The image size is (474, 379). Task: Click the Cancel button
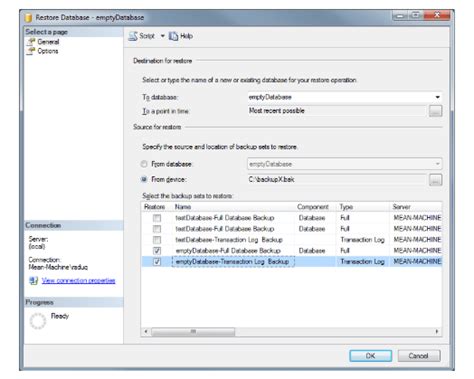click(x=419, y=356)
